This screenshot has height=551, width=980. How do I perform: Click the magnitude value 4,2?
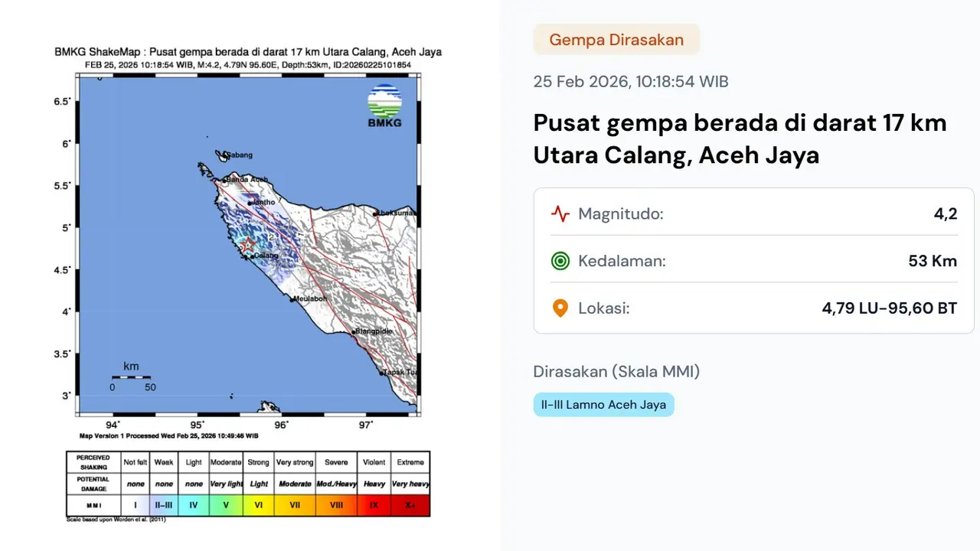946,214
